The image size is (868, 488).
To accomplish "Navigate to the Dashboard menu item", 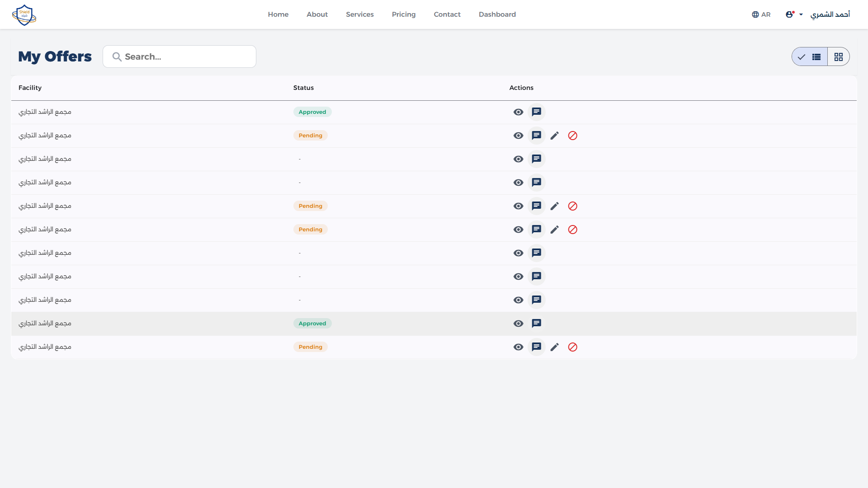I will [x=497, y=14].
